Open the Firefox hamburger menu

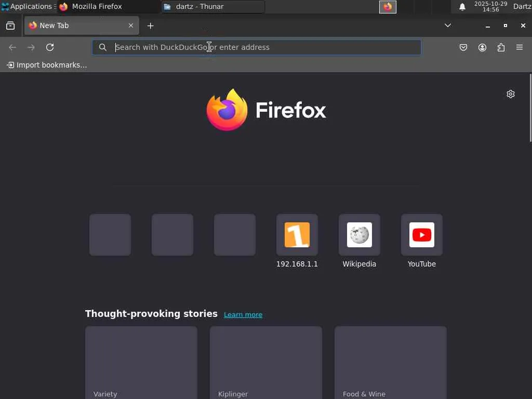pos(520,47)
